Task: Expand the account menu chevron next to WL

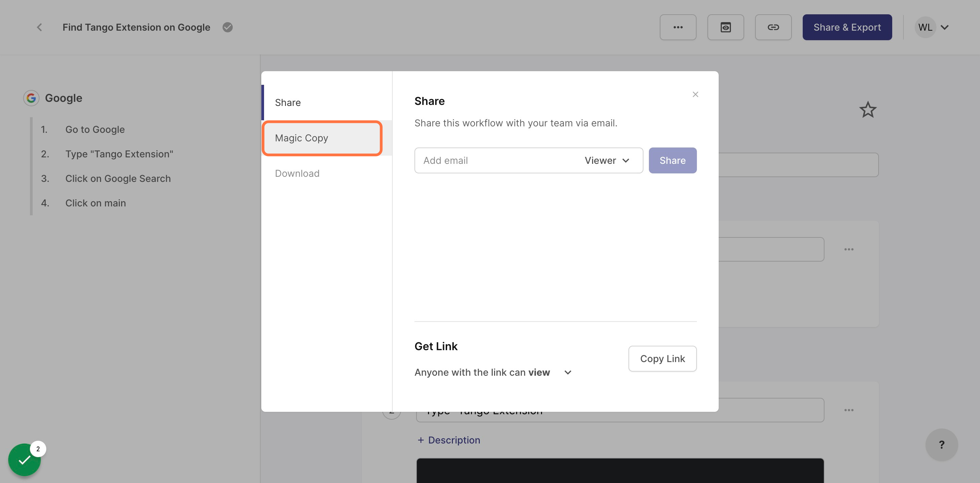Action: click(x=945, y=28)
